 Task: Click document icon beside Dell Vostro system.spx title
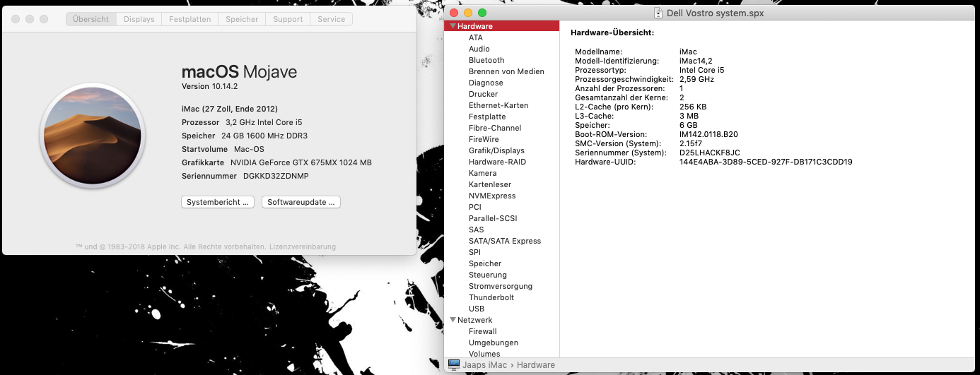pyautogui.click(x=659, y=13)
